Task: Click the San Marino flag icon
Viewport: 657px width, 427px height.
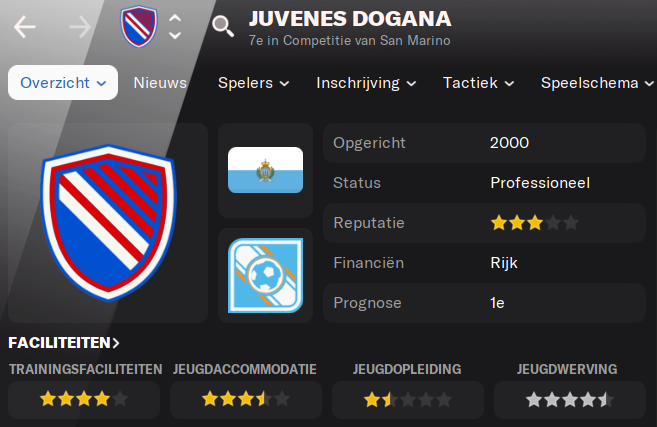Action: 266,170
